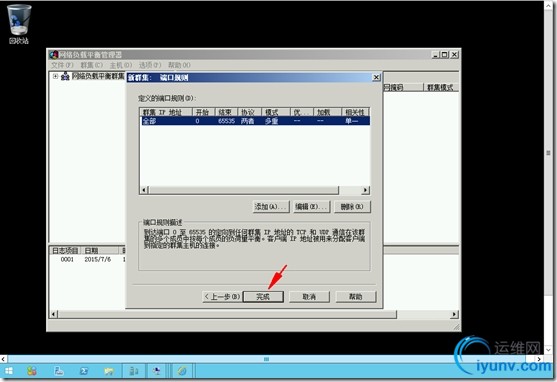Open the 回收站 recycle bin on desktop
This screenshot has width=557, height=382.
[x=19, y=24]
